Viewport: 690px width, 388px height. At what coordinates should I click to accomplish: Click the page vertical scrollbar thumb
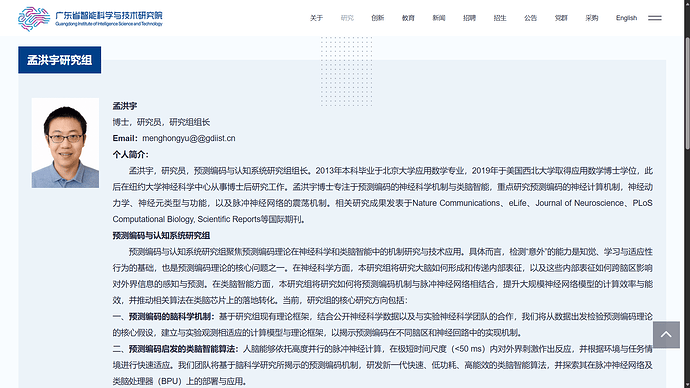[687, 93]
